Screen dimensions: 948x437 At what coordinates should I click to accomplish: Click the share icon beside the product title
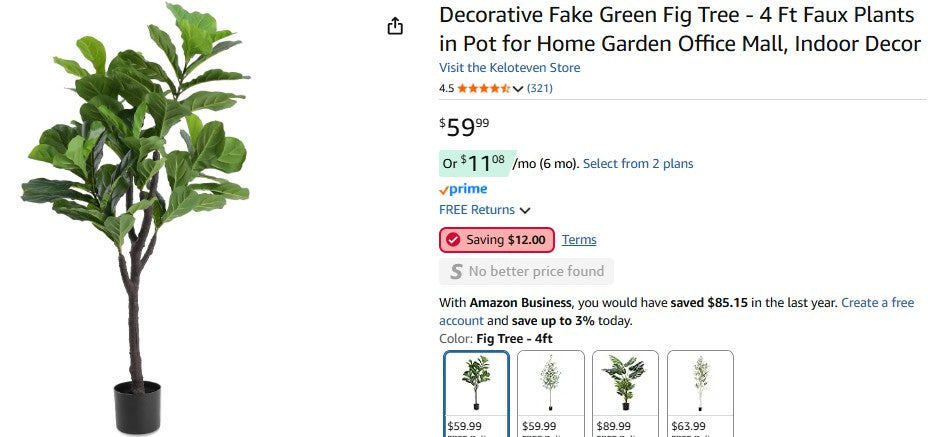click(x=395, y=26)
